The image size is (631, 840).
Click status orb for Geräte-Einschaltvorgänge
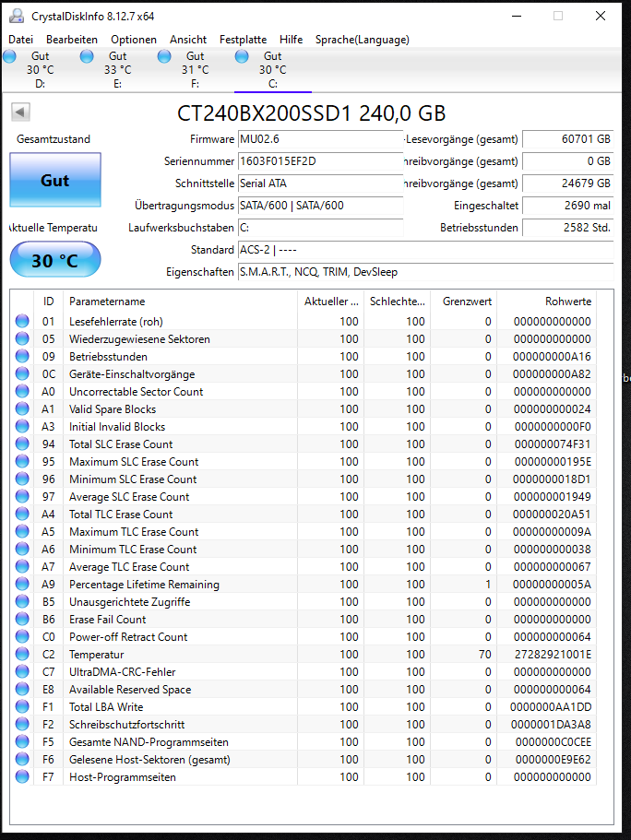point(22,374)
